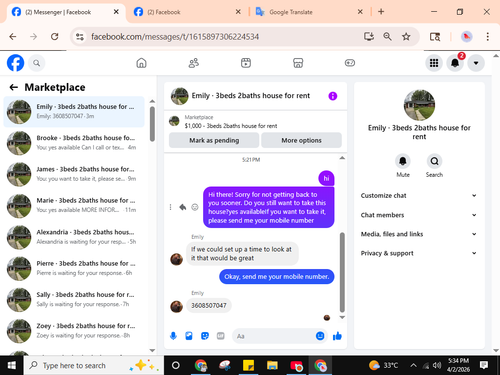Expand Media, files and links section

click(x=419, y=234)
